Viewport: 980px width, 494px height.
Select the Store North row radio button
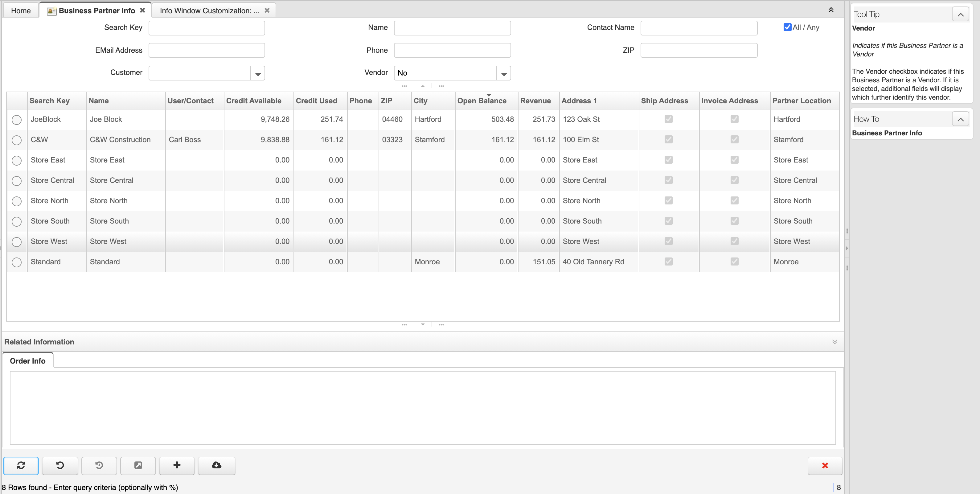point(17,201)
